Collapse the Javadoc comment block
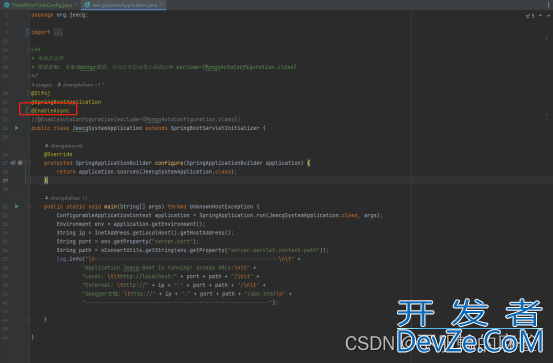Screen dimensions: 553x363 pos(29,50)
